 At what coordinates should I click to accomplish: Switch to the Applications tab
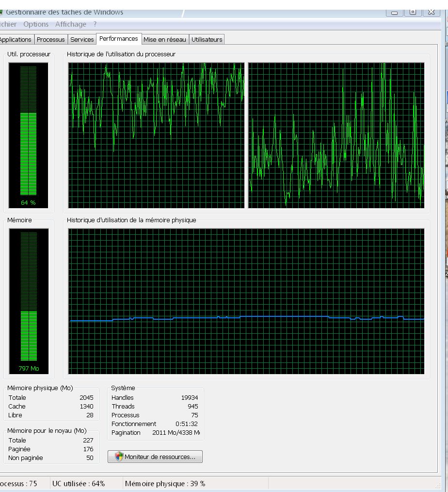16,39
